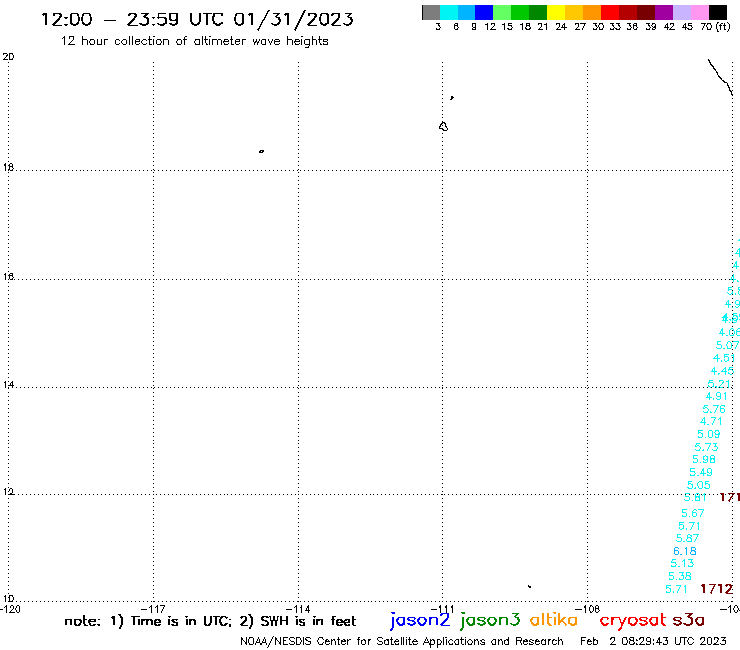Click the yellow swatch above 24

[x=556, y=12]
